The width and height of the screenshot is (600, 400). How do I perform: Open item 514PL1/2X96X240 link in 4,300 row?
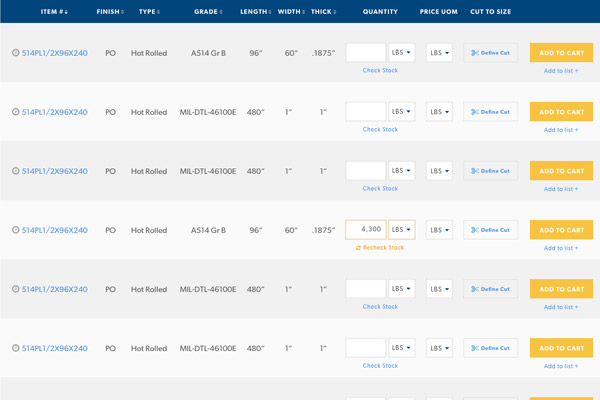[55, 230]
